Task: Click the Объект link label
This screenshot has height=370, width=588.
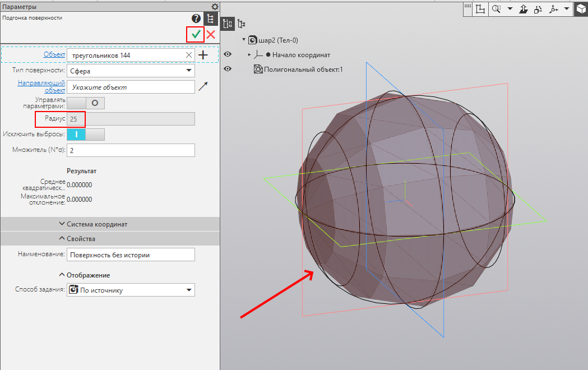Action: tap(54, 54)
